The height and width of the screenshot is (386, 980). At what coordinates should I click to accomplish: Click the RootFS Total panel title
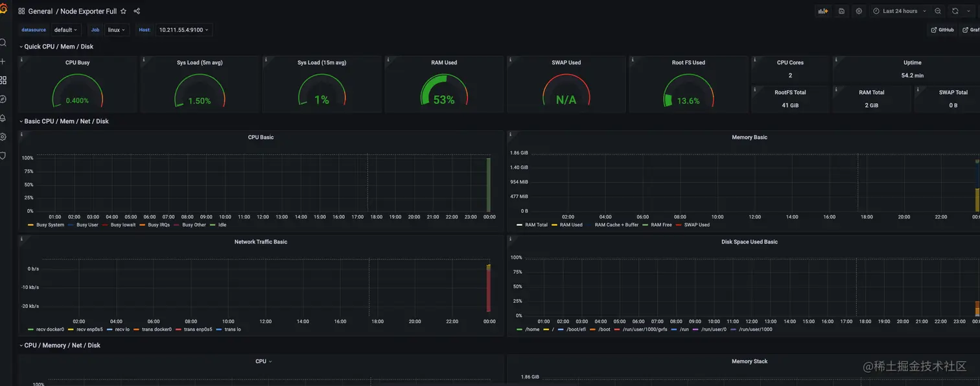click(790, 93)
